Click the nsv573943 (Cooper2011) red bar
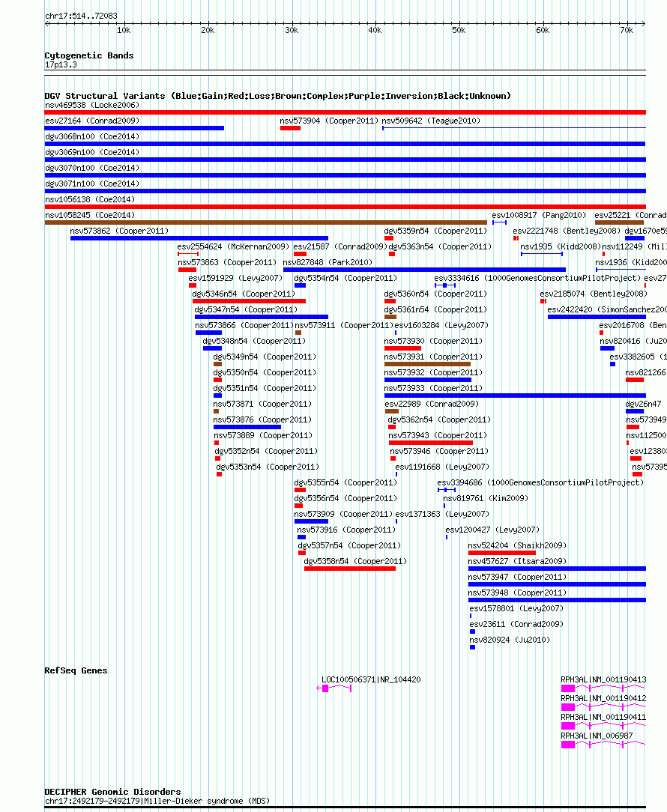Image resolution: width=667 pixels, height=812 pixels. click(431, 443)
